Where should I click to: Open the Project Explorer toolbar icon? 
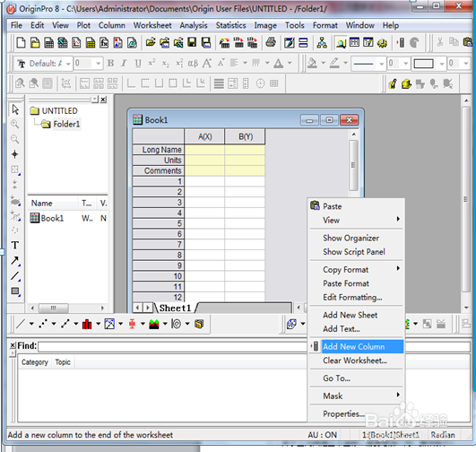[341, 43]
